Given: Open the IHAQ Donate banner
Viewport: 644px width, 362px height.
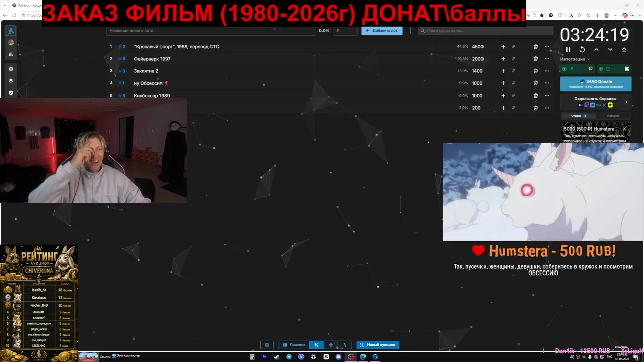Looking at the screenshot, I should click(596, 83).
